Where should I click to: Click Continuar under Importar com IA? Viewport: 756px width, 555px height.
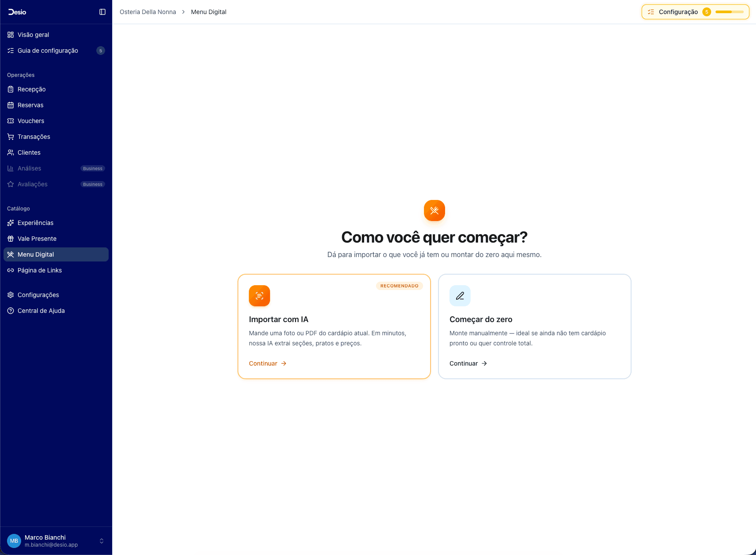tap(267, 363)
